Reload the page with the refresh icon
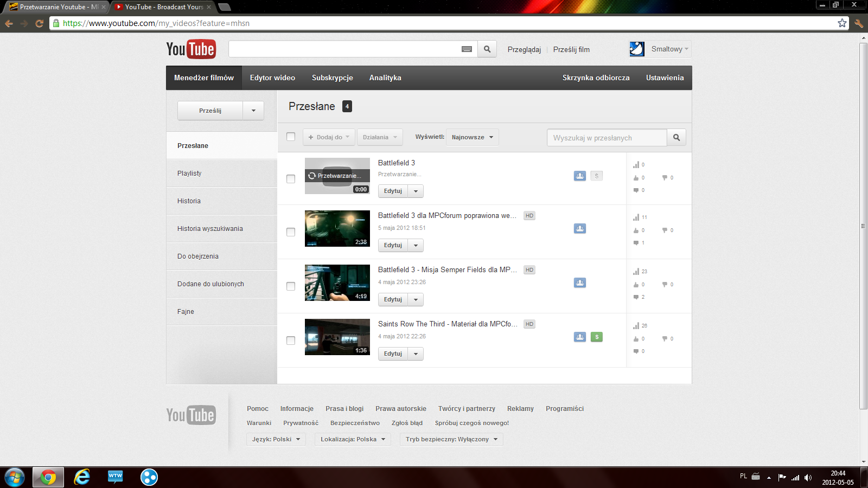This screenshot has width=868, height=488. [39, 23]
